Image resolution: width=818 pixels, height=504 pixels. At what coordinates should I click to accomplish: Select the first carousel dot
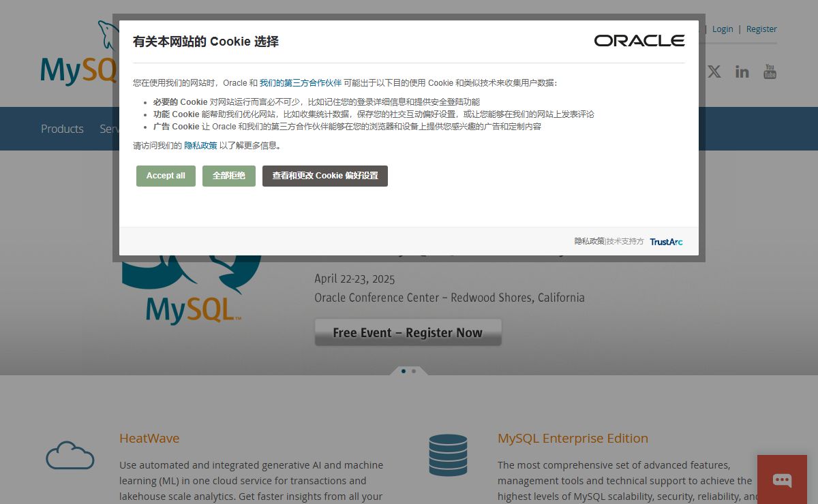pyautogui.click(x=404, y=371)
